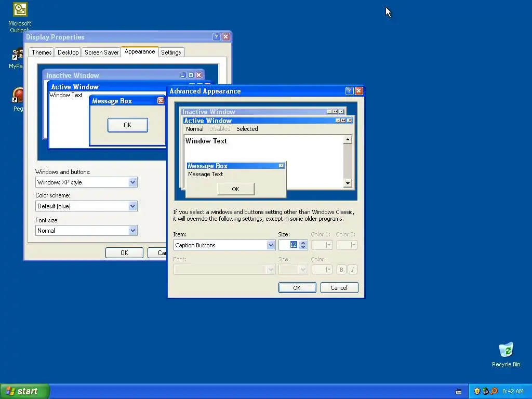Click red close icon on Display Properties preview Message Box
The height and width of the screenshot is (399, 532).
(161, 100)
